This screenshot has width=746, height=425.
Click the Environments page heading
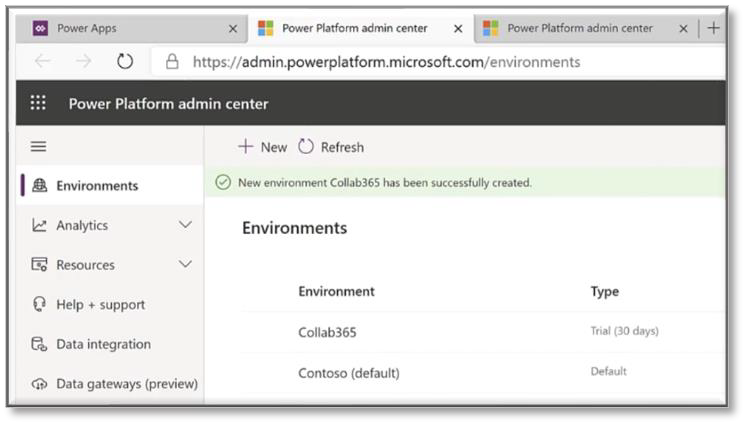294,228
